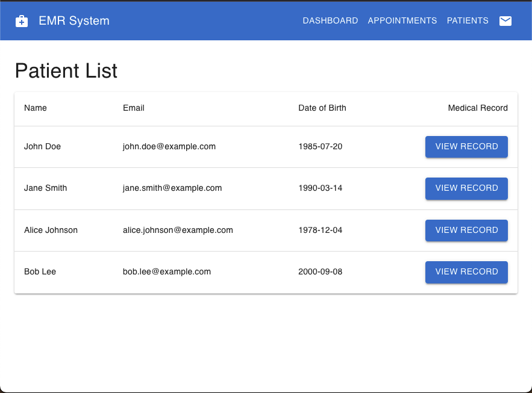Screen dimensions: 532x393
Task: View Bob Lee's medical record
Action: (466, 272)
